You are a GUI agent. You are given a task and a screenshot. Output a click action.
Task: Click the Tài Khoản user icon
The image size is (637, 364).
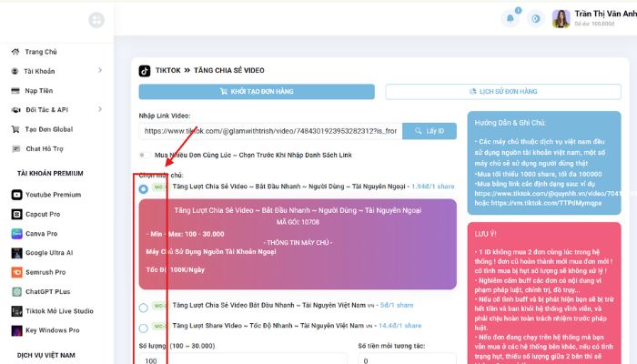point(15,71)
